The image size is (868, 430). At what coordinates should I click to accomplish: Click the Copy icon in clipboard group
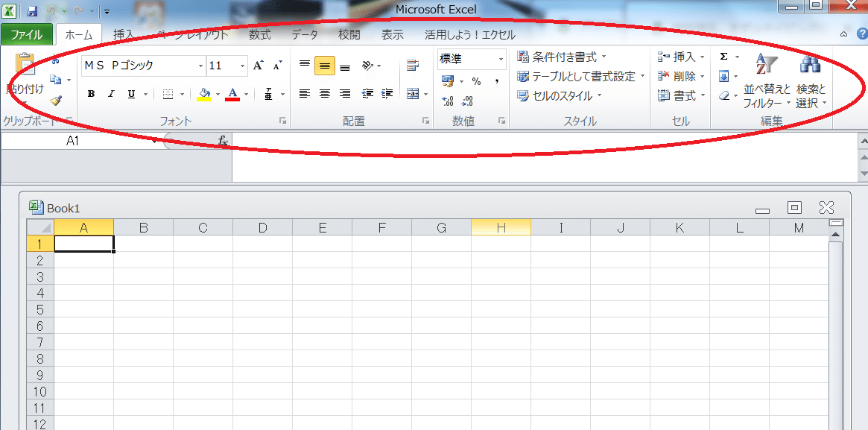click(56, 80)
